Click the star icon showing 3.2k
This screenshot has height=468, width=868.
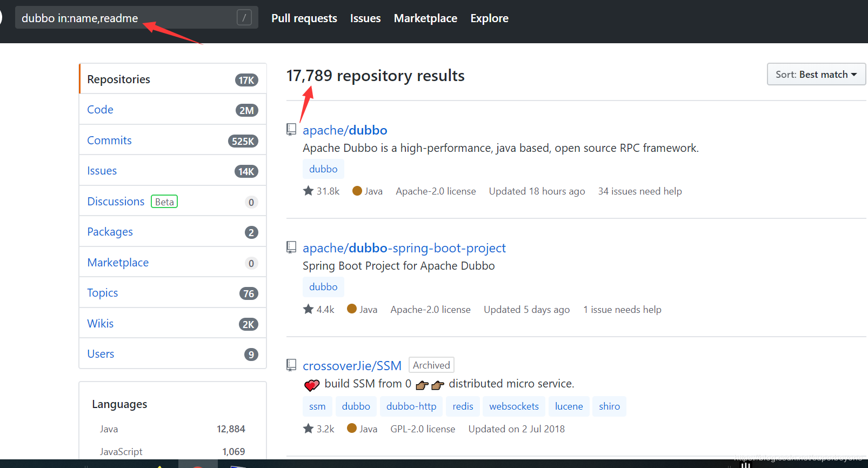click(x=308, y=429)
